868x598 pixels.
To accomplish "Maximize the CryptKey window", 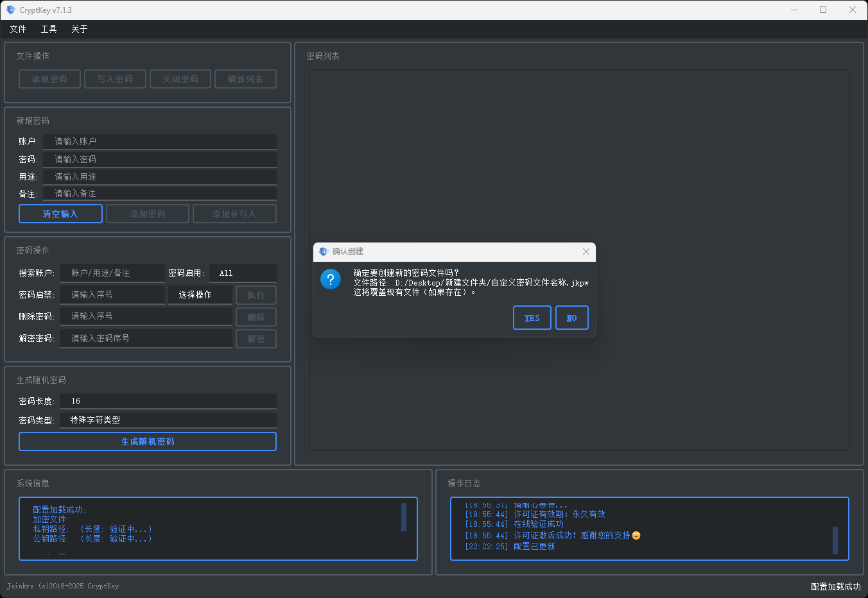I will 823,10.
